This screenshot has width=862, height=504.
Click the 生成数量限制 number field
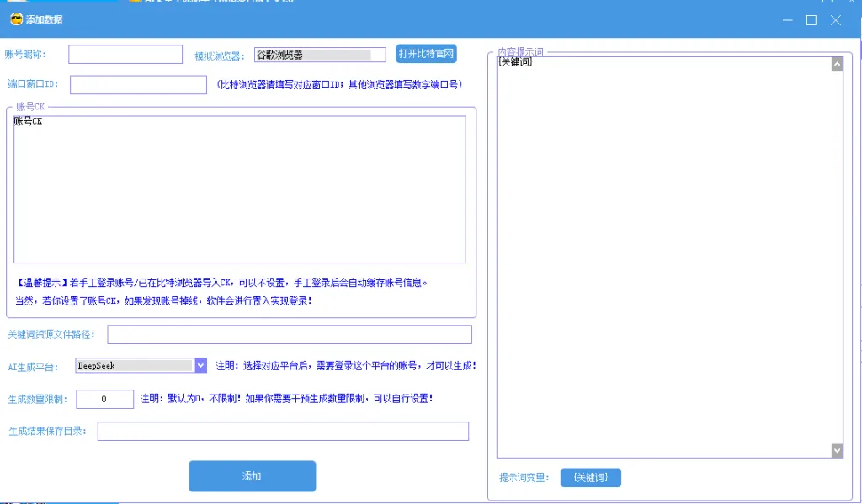coord(104,399)
